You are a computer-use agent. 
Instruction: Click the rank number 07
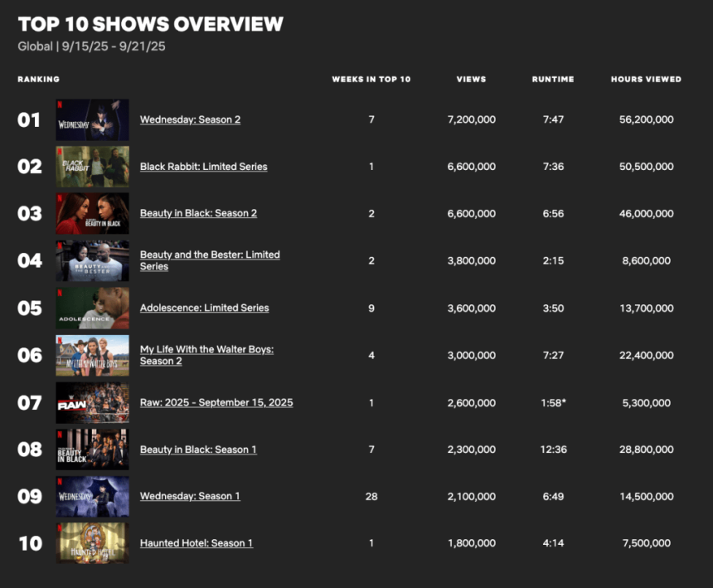coord(30,403)
